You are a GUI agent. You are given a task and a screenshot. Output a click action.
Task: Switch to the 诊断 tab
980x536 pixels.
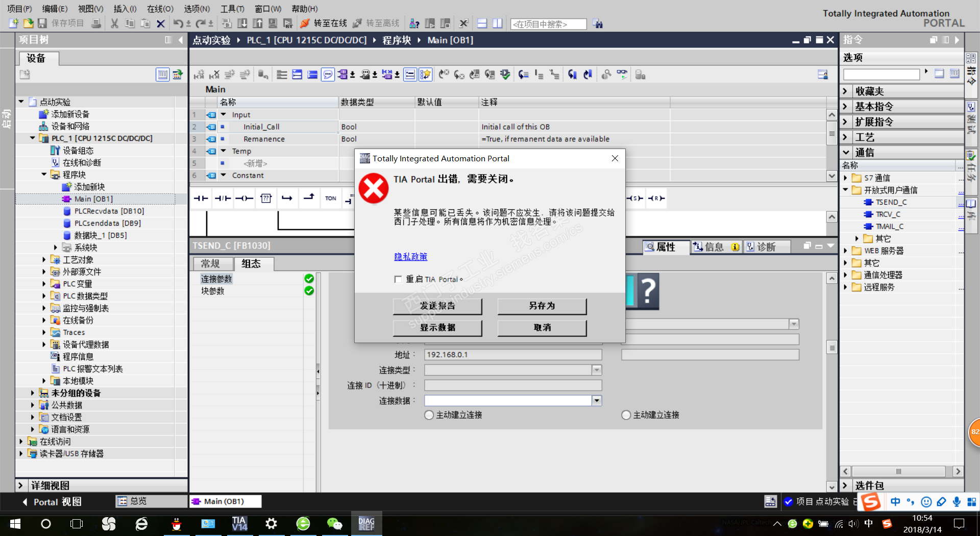pos(766,247)
